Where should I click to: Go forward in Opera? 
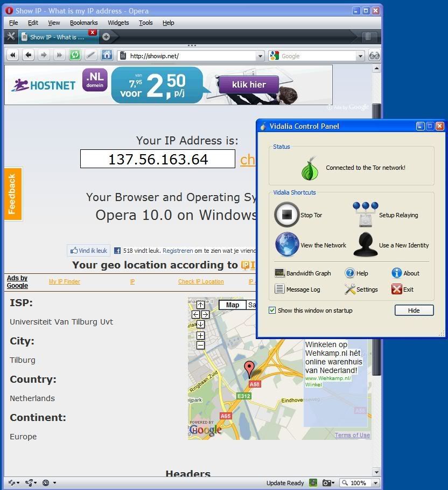click(44, 56)
